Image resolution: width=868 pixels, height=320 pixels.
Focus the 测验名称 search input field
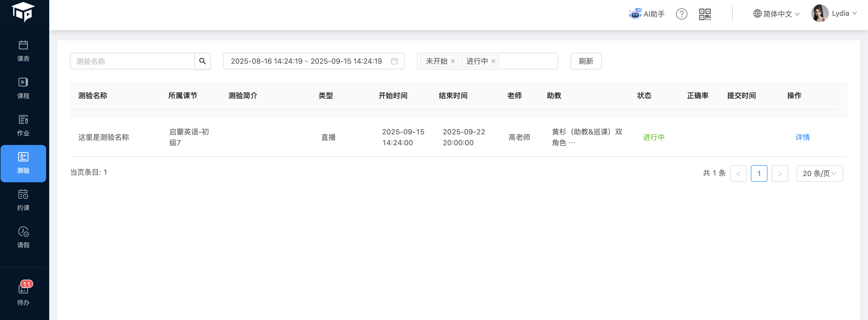pos(132,61)
